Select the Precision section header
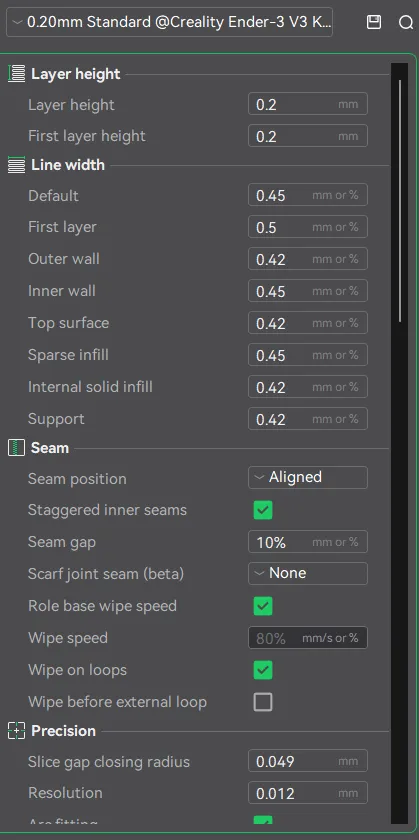The image size is (419, 840). click(63, 731)
